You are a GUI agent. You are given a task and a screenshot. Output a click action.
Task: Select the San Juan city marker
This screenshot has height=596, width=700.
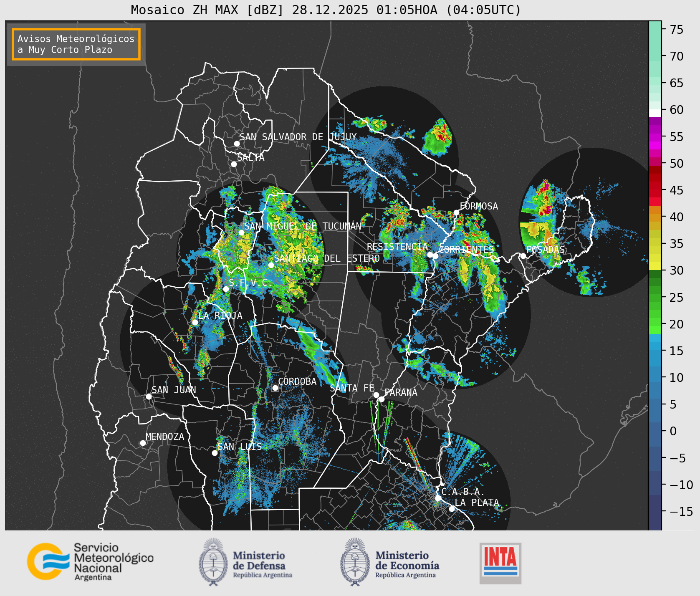coord(149,396)
